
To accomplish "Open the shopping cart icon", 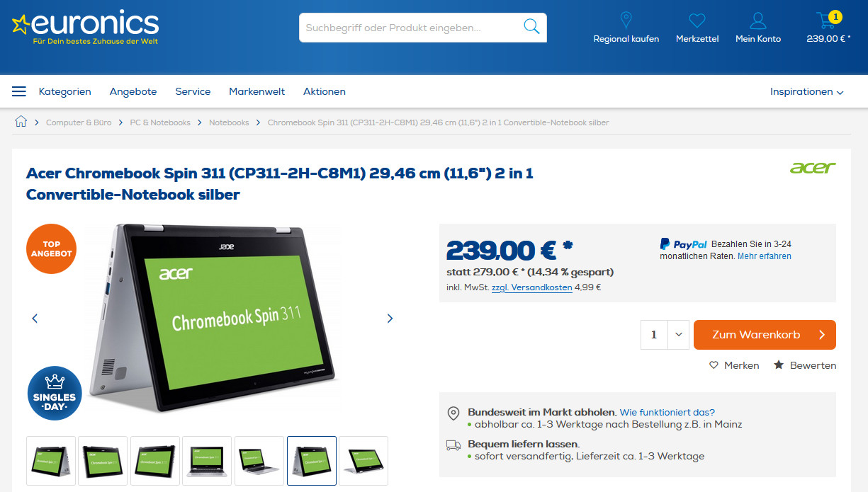I will [826, 20].
